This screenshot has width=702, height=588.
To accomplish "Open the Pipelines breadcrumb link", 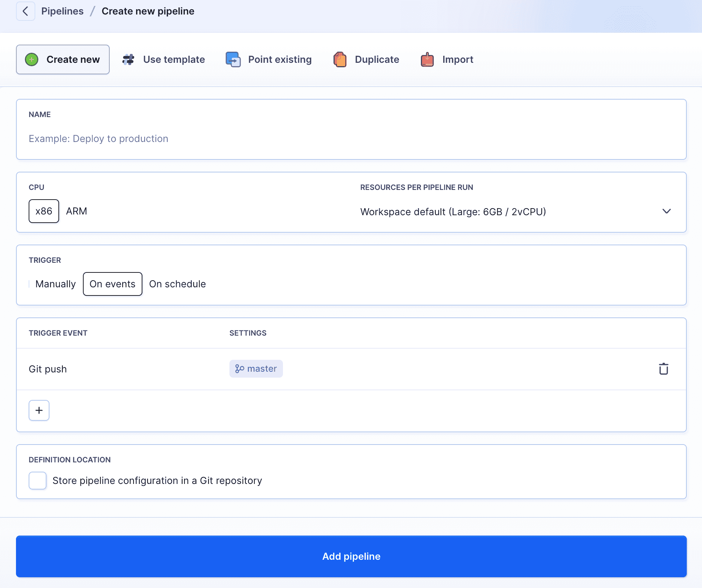I will (x=62, y=11).
